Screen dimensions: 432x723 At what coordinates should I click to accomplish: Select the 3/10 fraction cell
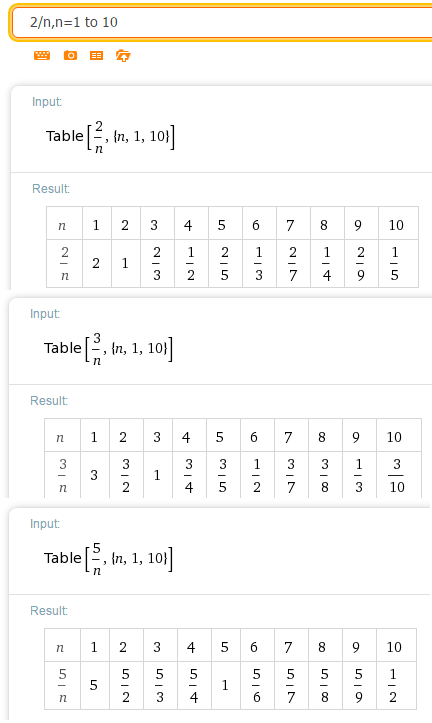click(x=398, y=475)
